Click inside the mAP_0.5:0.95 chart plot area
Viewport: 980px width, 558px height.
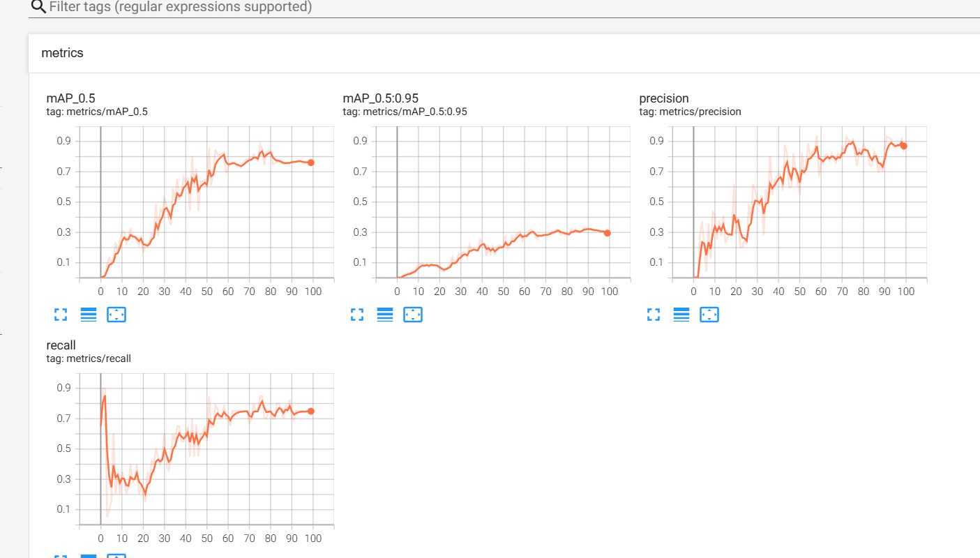tap(504, 202)
